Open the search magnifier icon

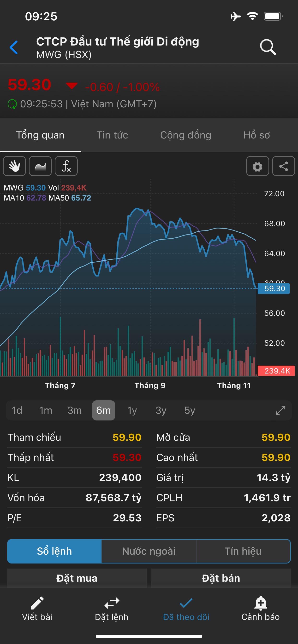[x=268, y=47]
